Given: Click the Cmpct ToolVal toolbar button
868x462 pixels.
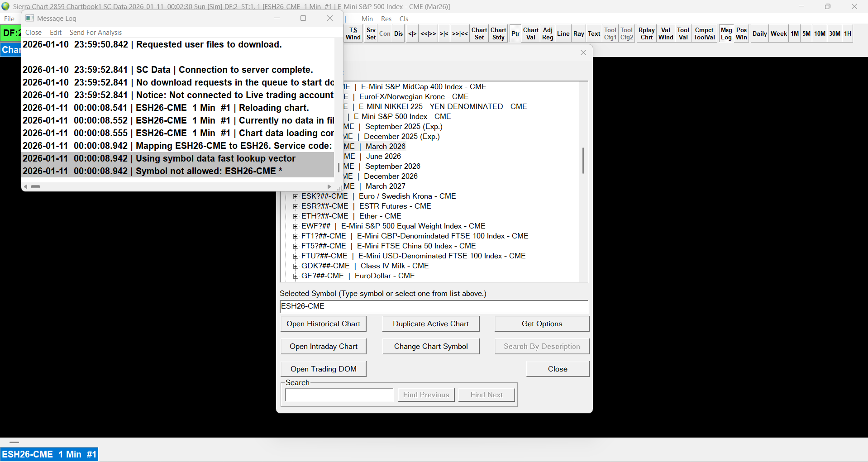Looking at the screenshot, I should 705,33.
